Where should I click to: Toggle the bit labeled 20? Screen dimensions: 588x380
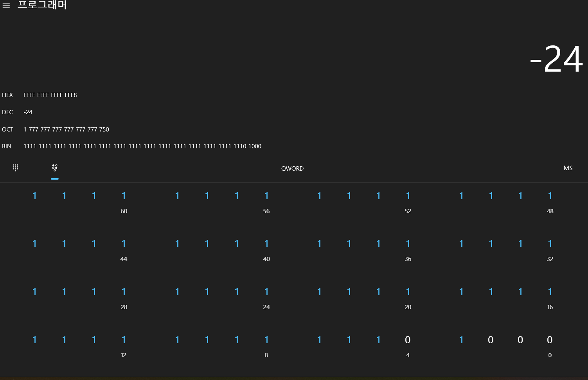coord(408,292)
